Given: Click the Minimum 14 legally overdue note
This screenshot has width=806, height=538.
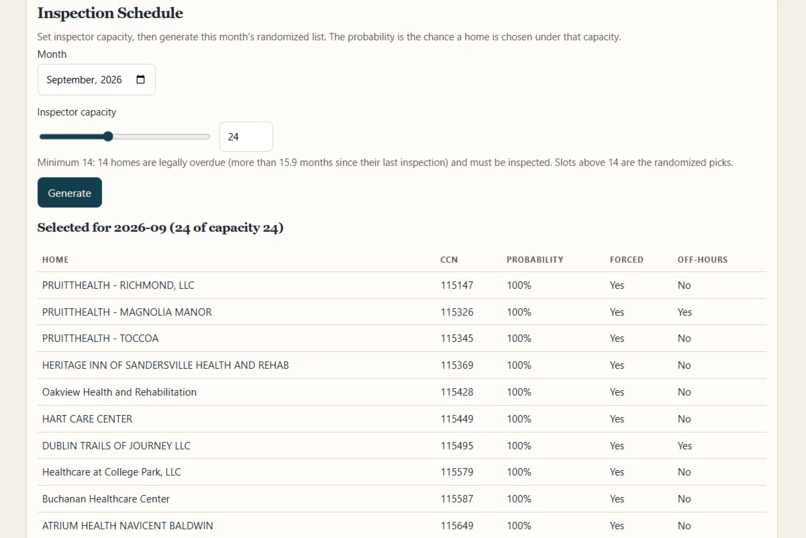Looking at the screenshot, I should pos(385,162).
